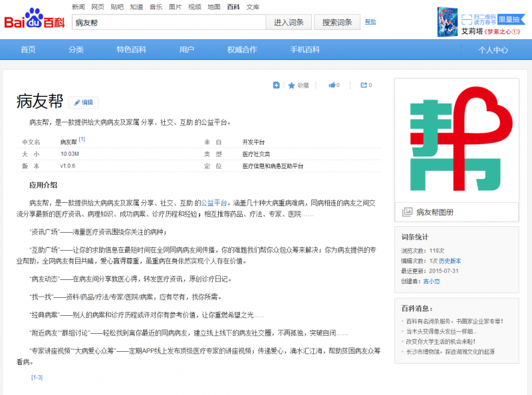The height and width of the screenshot is (395, 532).
Task: Open the 历史版本 history link
Action: click(x=450, y=261)
